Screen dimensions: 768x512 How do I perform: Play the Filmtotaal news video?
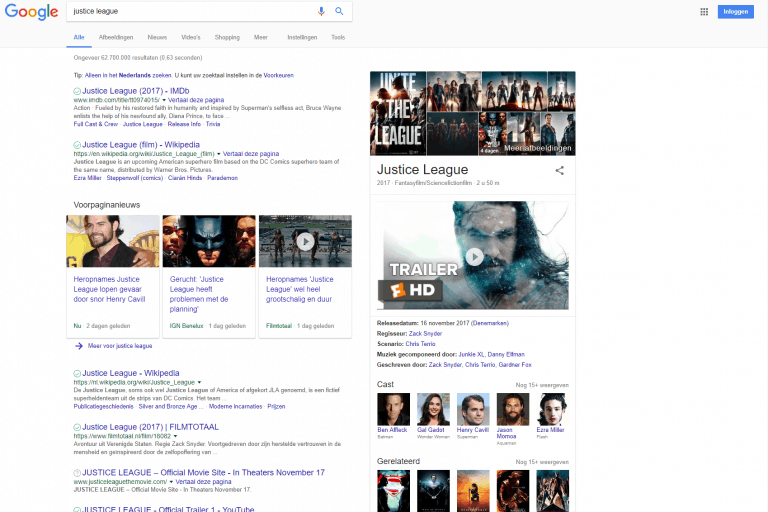point(305,241)
